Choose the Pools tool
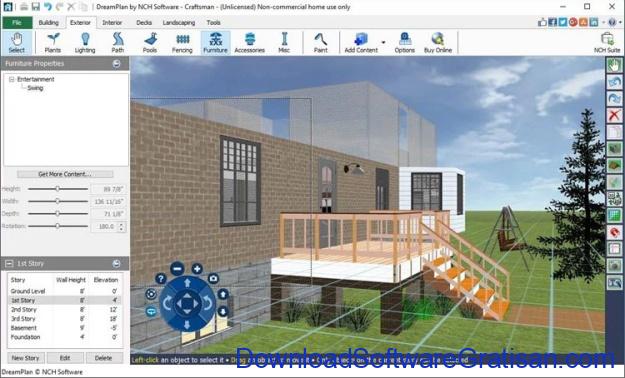This screenshot has height=378, width=625. pyautogui.click(x=149, y=43)
